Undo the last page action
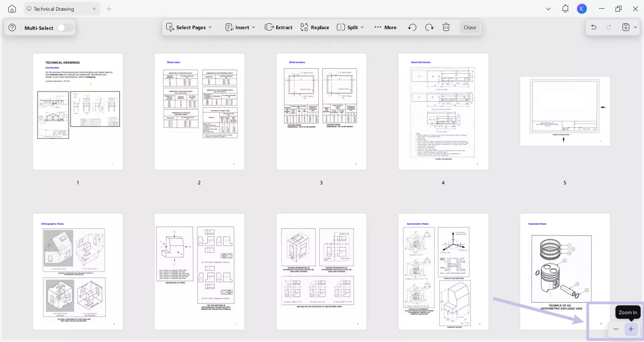 coord(594,27)
